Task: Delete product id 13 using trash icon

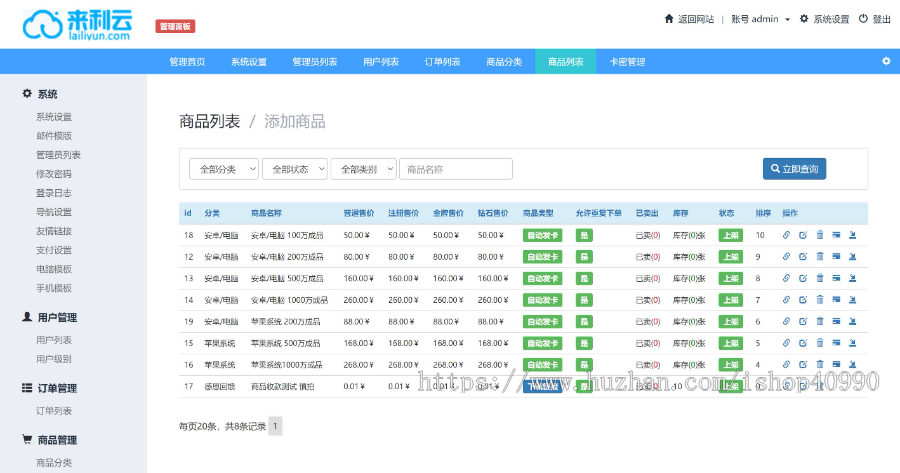Action: (x=820, y=279)
